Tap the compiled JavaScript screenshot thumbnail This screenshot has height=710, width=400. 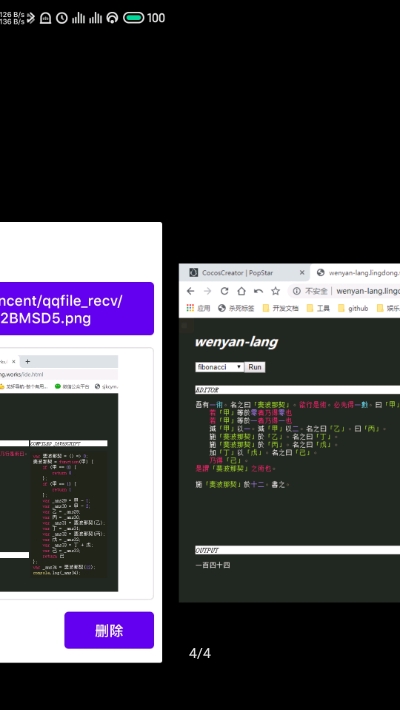pos(59,473)
